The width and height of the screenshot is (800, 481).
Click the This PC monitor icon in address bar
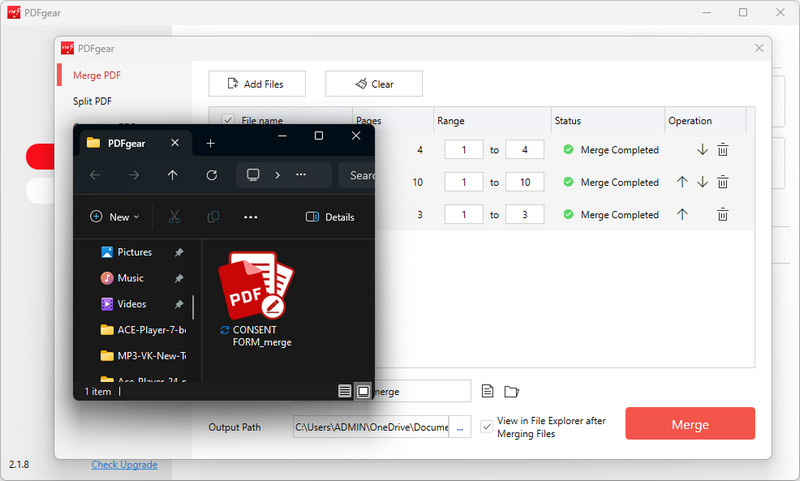pos(253,175)
